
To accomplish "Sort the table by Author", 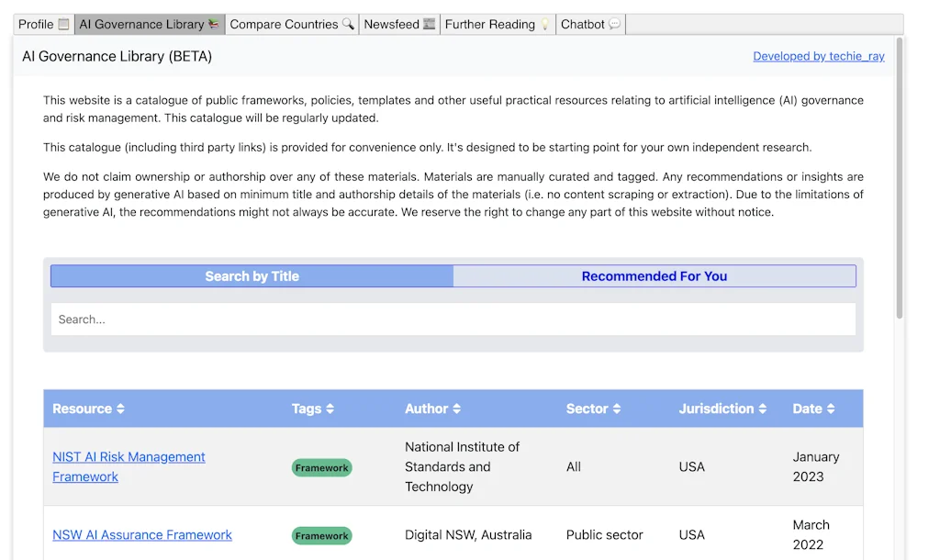I will [433, 409].
